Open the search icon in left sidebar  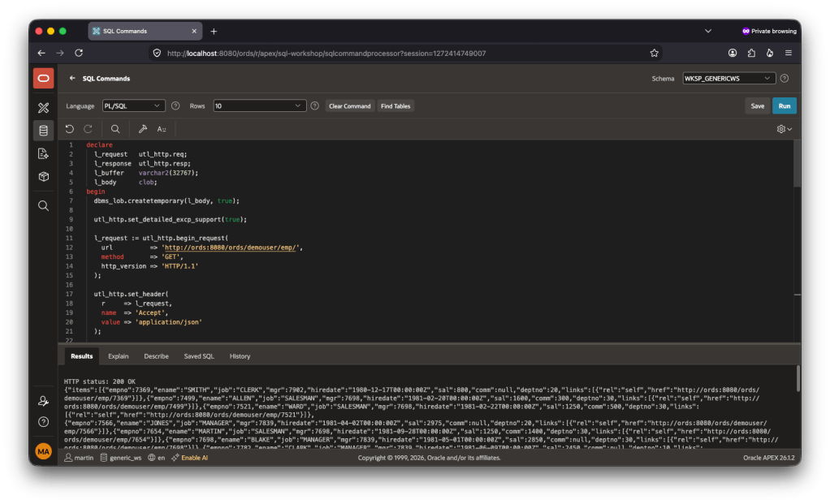point(43,205)
